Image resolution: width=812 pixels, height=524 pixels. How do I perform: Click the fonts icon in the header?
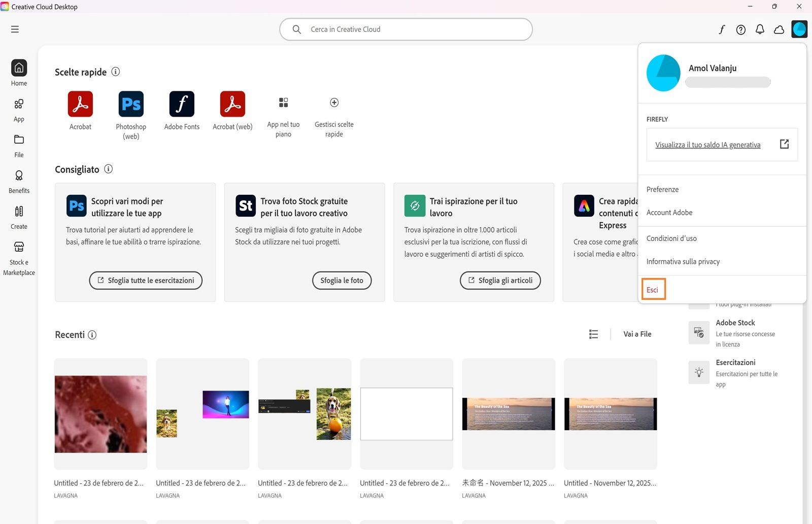[722, 29]
